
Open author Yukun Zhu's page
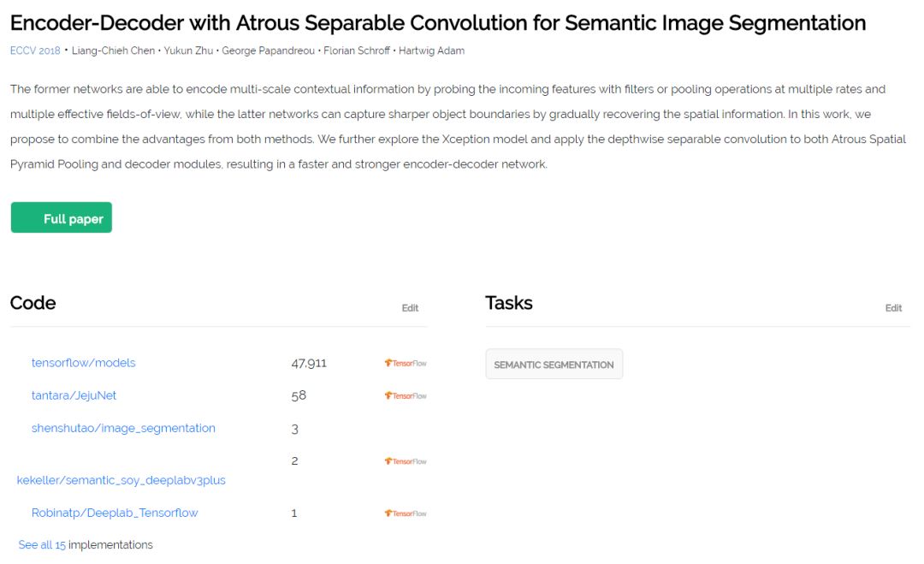tap(188, 50)
